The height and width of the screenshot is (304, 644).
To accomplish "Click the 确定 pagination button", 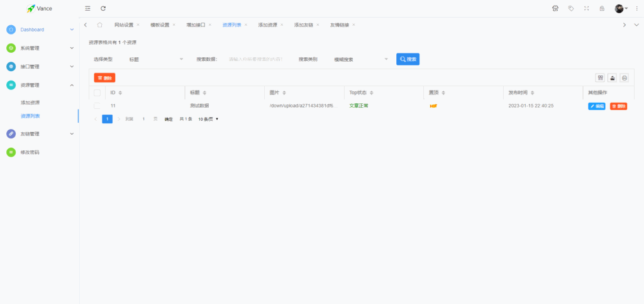I will coord(169,119).
